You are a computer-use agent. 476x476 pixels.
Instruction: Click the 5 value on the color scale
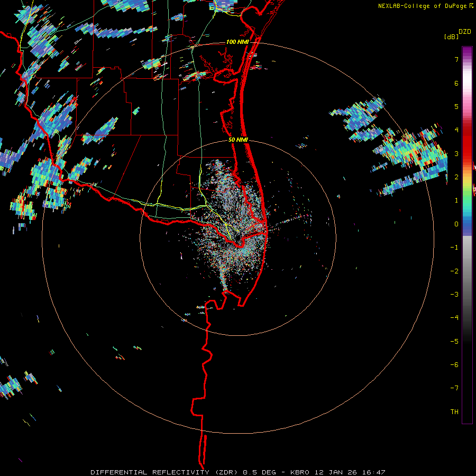point(456,106)
